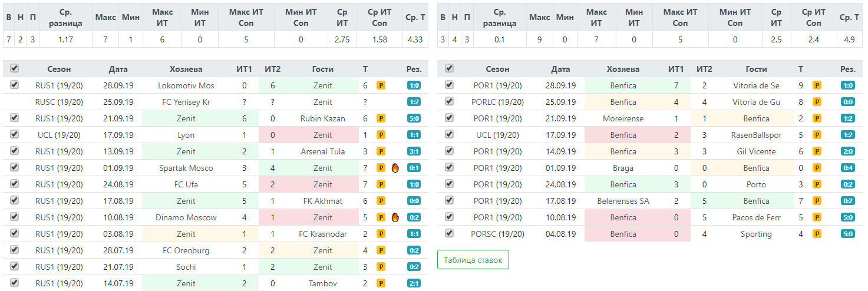868x291 pixels.
Task: Click the green Zenit cell in the Tambov row
Action: click(x=186, y=283)
